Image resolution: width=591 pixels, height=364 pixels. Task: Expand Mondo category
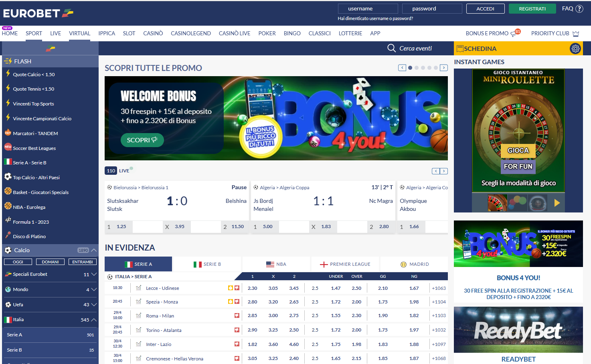[x=94, y=289]
